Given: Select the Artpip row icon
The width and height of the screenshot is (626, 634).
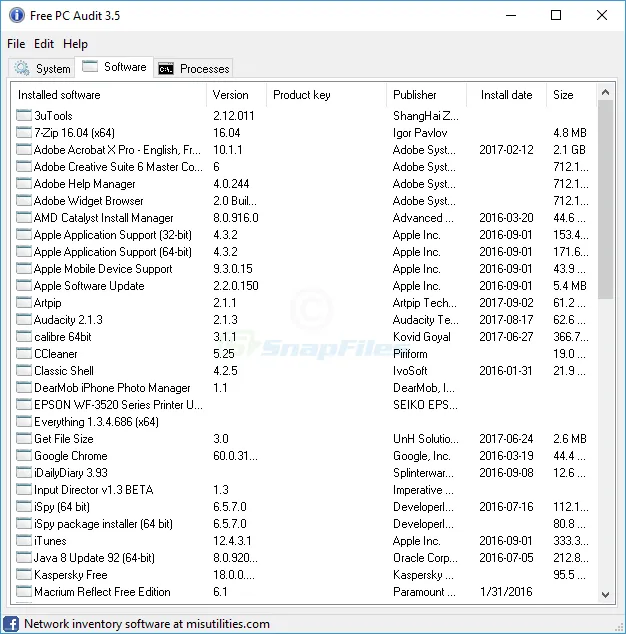Looking at the screenshot, I should point(24,302).
